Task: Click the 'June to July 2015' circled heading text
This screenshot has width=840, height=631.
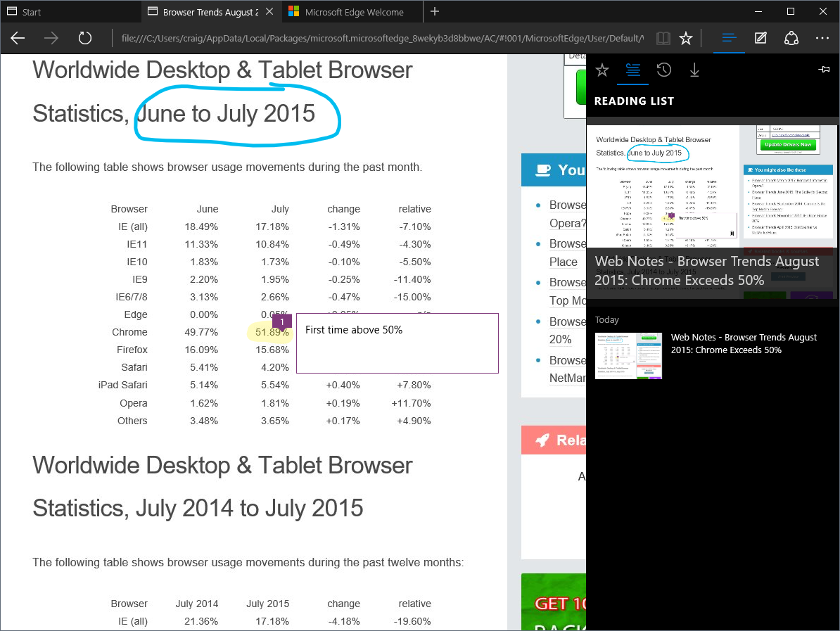Action: (226, 113)
